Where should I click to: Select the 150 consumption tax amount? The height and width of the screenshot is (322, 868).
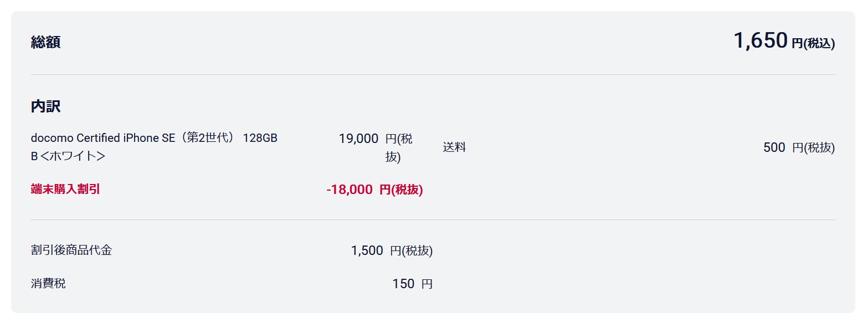click(403, 284)
